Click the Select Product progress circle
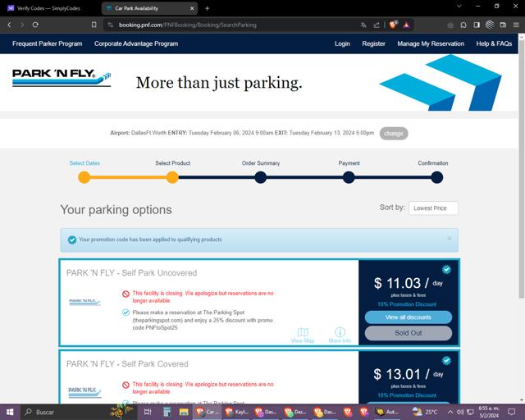The image size is (525, 420). pos(172,177)
